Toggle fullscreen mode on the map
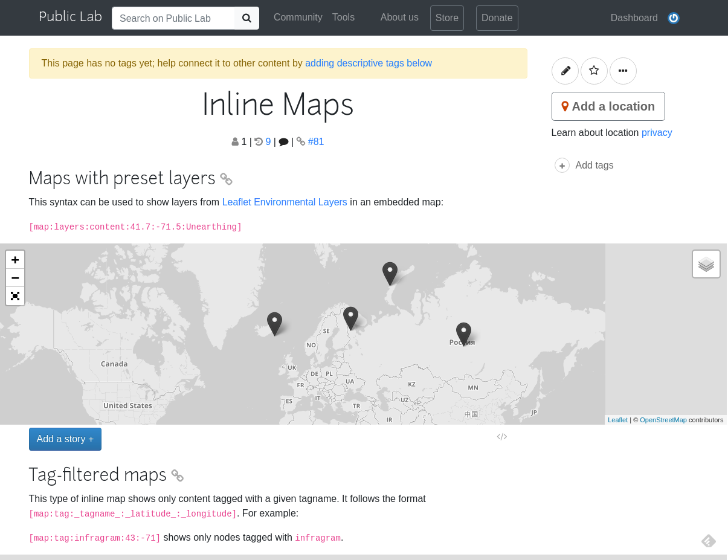This screenshot has width=728, height=560. click(x=14, y=296)
